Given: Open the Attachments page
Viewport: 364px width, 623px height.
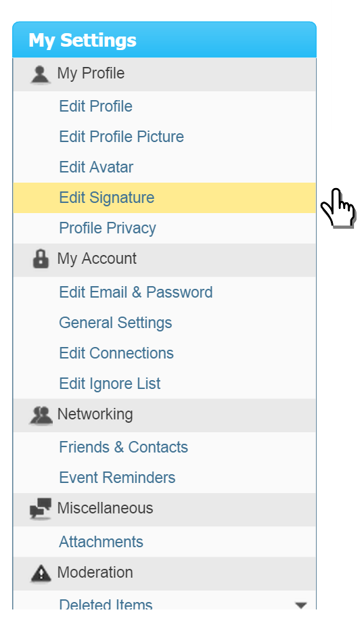Looking at the screenshot, I should pyautogui.click(x=101, y=542).
